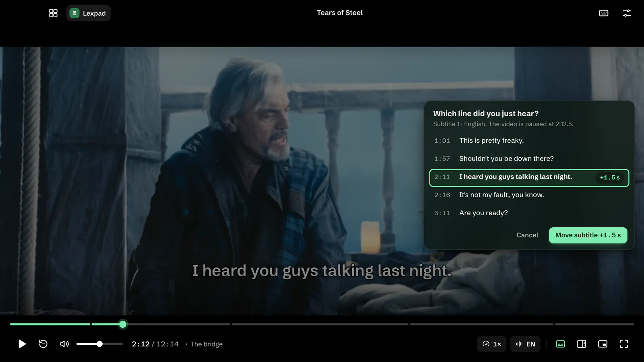This screenshot has width=644, height=362.
Task: Click the volume slider knob
Action: 99,344
